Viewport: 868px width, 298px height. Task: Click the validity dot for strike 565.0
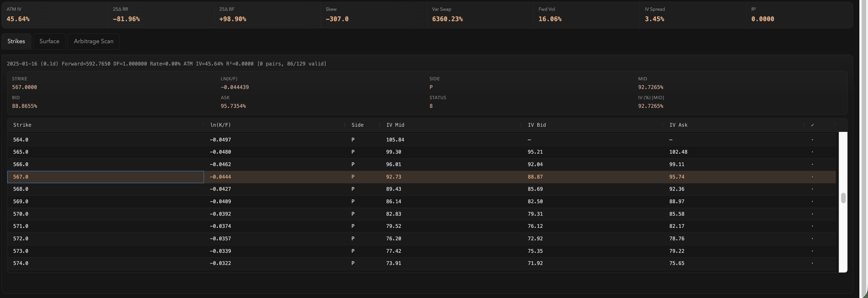point(812,152)
